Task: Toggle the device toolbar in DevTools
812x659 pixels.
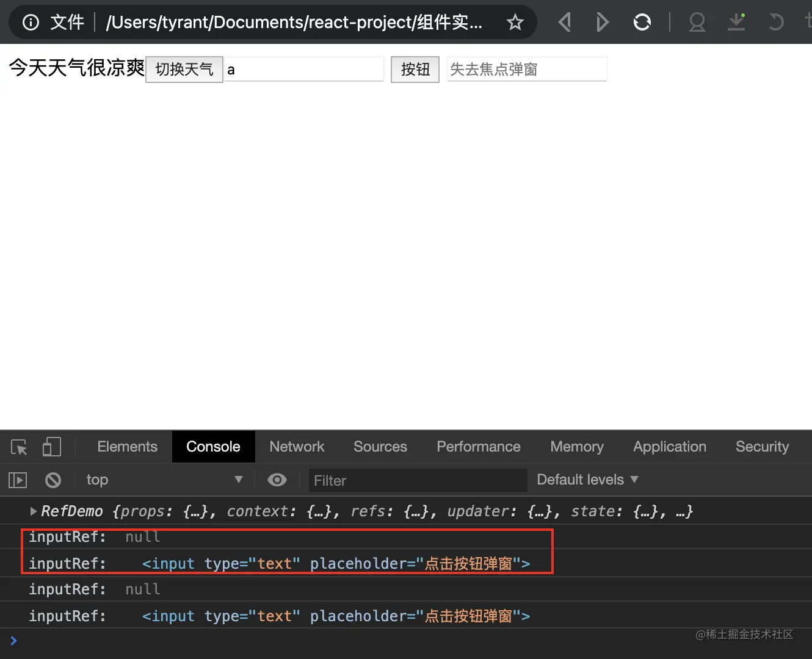Action: 52,447
